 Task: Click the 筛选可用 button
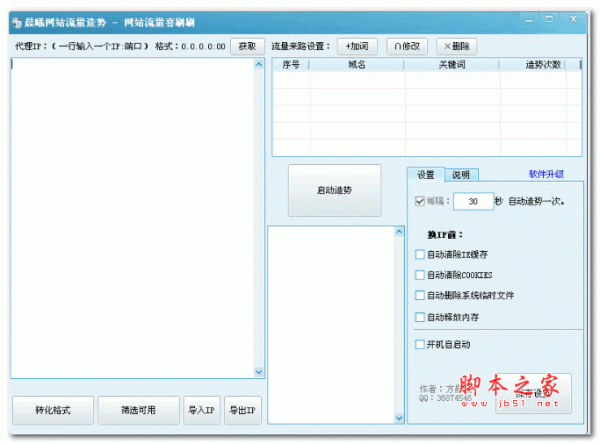[138, 410]
